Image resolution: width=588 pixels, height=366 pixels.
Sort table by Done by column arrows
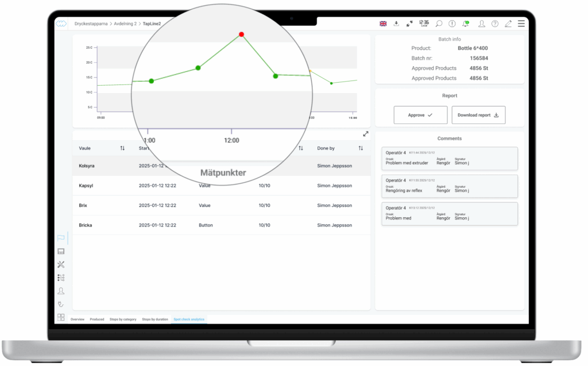point(361,148)
